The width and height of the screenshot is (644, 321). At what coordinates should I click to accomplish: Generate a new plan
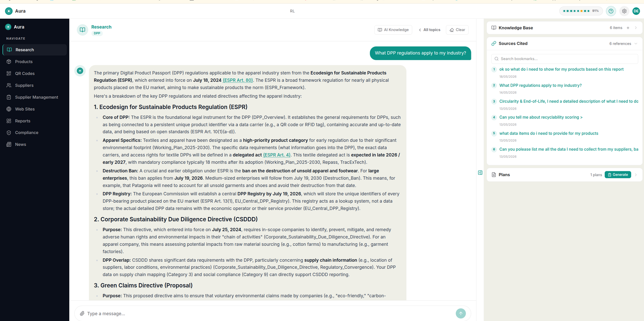click(x=618, y=175)
